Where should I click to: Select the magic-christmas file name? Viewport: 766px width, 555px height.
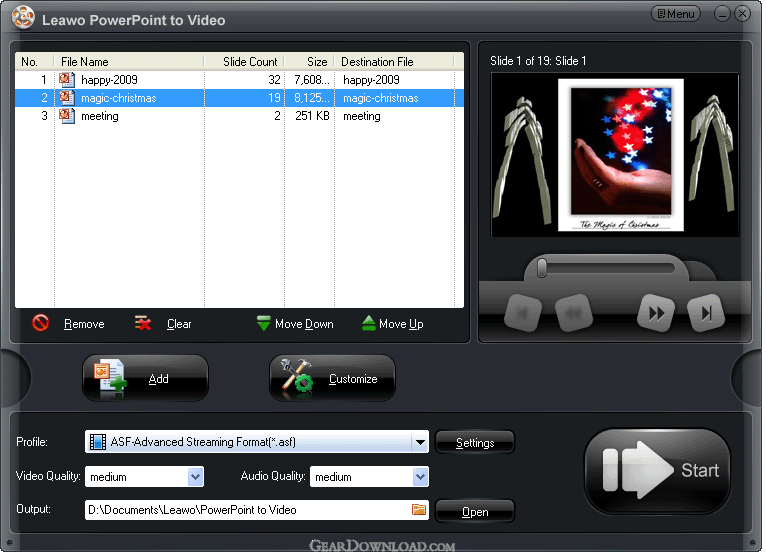(119, 98)
